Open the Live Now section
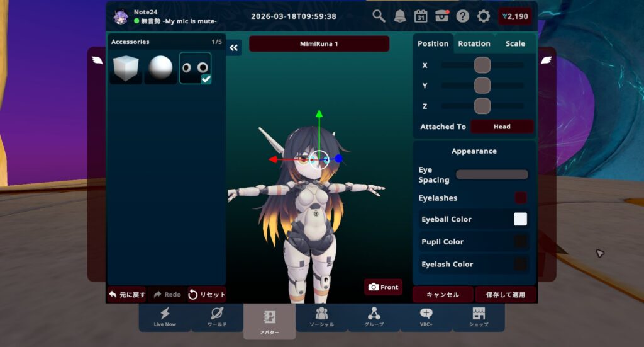This screenshot has height=347, width=644. 165,317
